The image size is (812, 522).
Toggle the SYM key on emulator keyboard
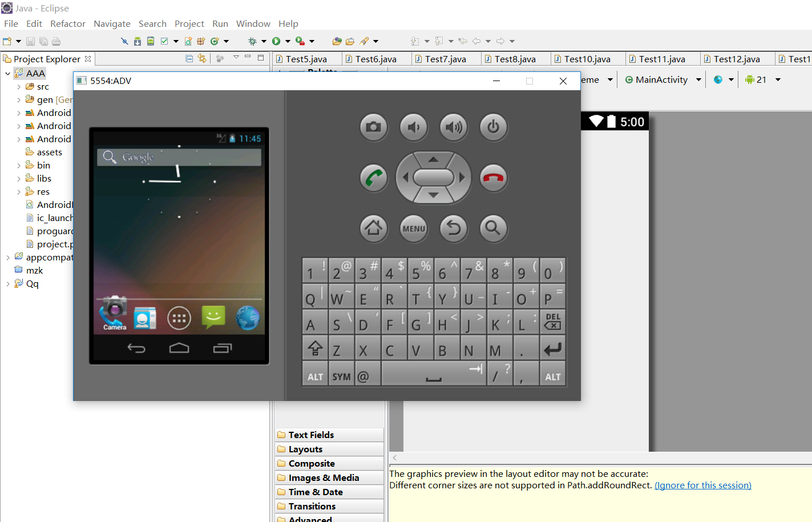pos(341,375)
